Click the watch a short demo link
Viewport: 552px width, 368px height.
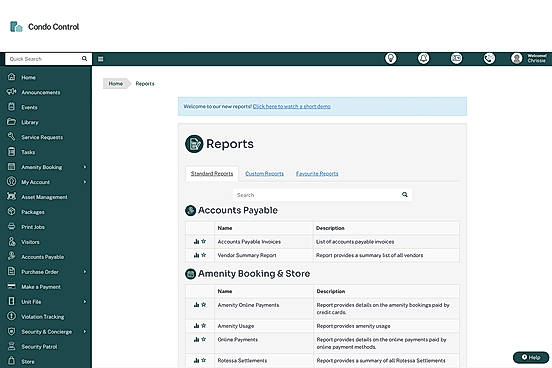pos(291,106)
